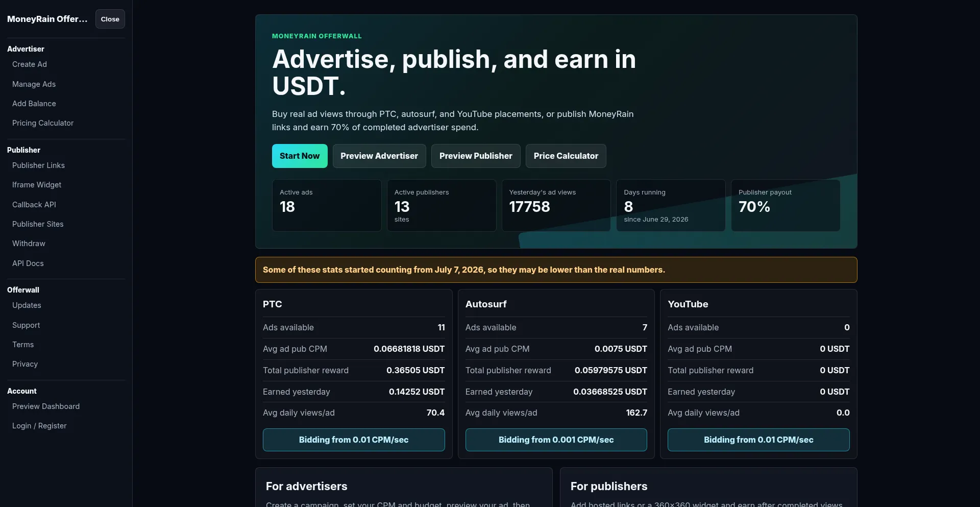The width and height of the screenshot is (980, 507).
Task: Open Add Balance in the sidebar
Action: pyautogui.click(x=34, y=104)
